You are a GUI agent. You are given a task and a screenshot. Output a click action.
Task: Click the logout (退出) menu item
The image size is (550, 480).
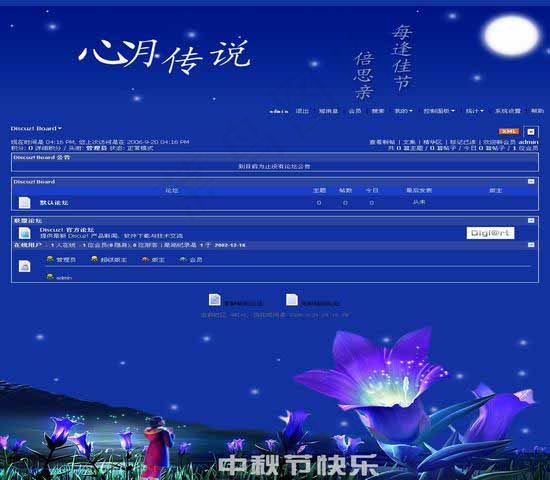tap(302, 111)
